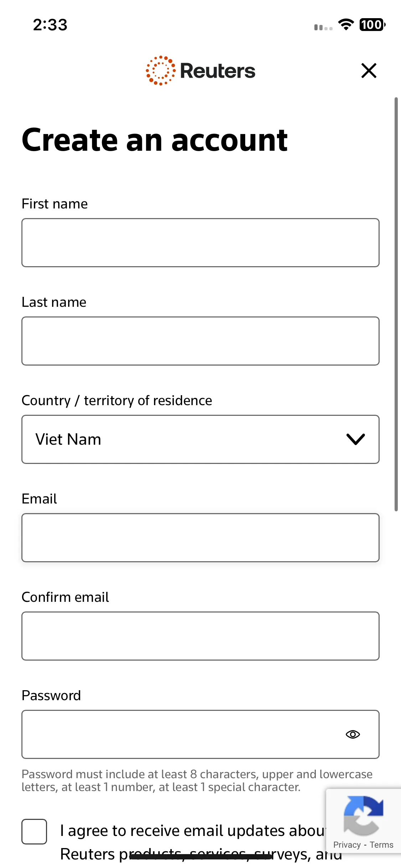Tap the Reuters wordmark text
This screenshot has width=401, height=868.
[218, 71]
